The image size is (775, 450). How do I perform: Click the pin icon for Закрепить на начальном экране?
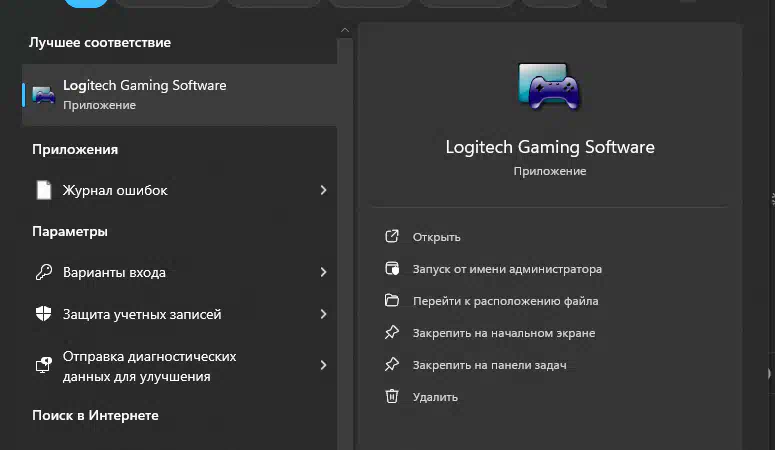(x=392, y=332)
